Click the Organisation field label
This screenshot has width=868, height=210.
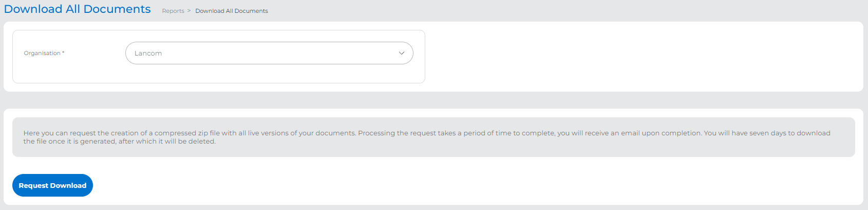click(x=42, y=53)
